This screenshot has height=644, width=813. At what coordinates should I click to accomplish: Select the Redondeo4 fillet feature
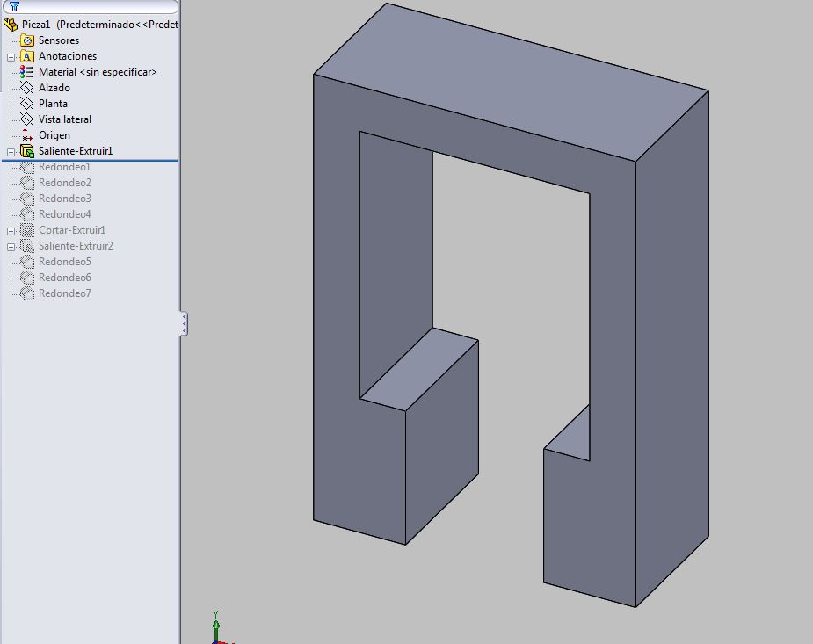coord(64,214)
